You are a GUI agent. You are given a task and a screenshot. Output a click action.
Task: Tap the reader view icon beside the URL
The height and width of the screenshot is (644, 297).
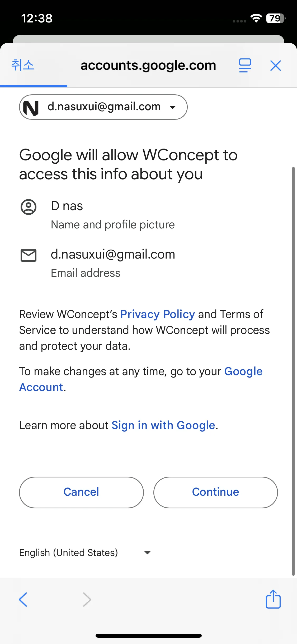click(x=245, y=65)
